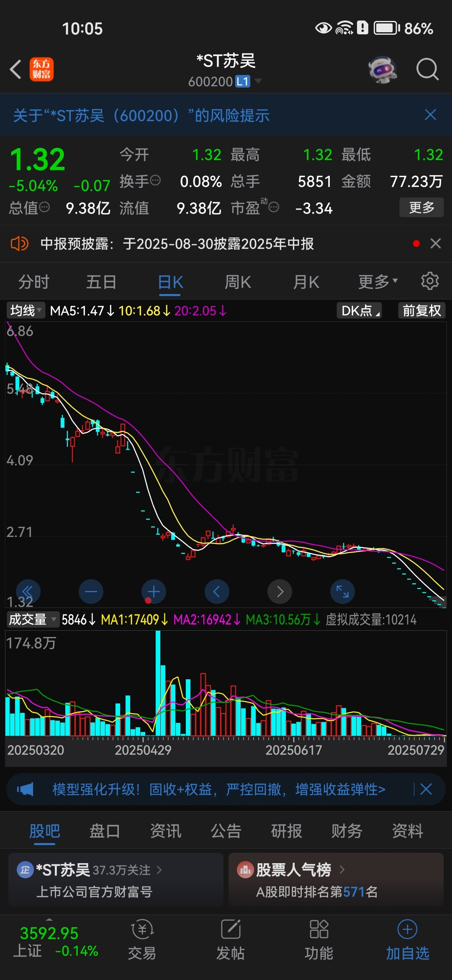452x980 pixels.
Task: Open the risk warning notice link
Action: coord(141,115)
